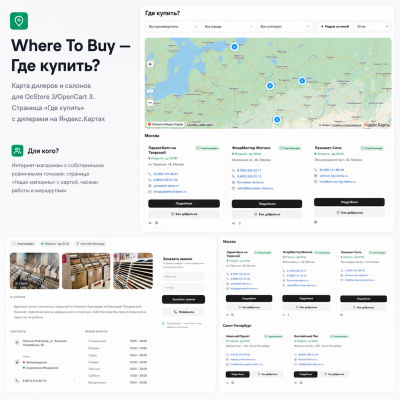Click the email envelope icon in ПаркетХолл card under the map

(150, 192)
